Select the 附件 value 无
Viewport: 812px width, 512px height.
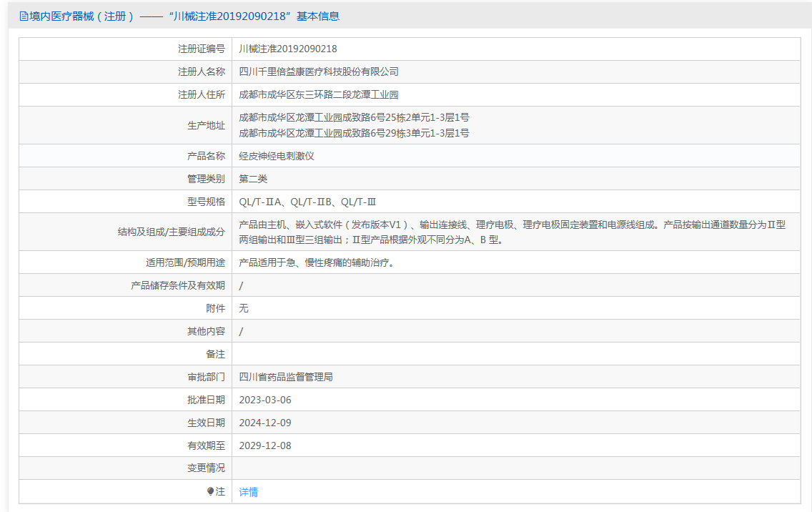pyautogui.click(x=244, y=308)
